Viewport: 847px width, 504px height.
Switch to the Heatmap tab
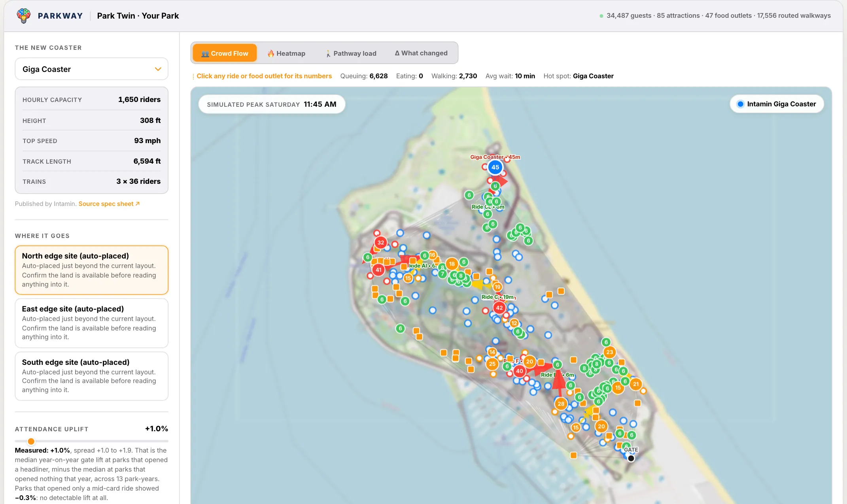point(286,53)
